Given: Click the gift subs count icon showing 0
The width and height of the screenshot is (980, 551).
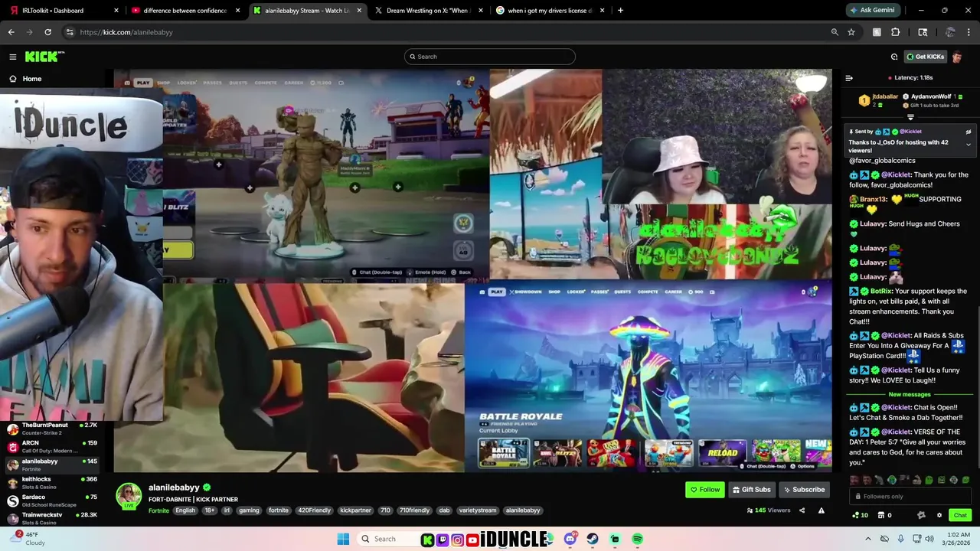Looking at the screenshot, I should click(x=884, y=515).
